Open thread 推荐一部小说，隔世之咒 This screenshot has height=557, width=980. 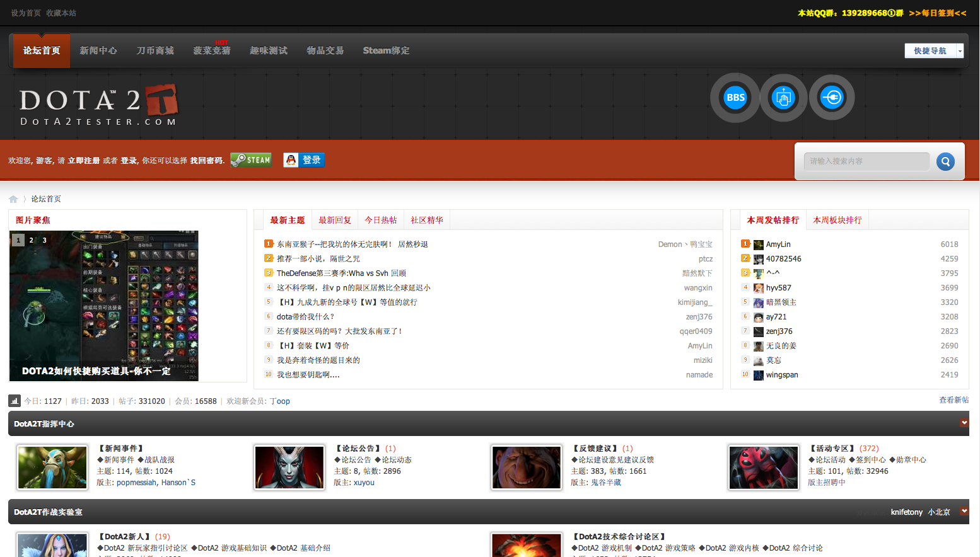[318, 259]
